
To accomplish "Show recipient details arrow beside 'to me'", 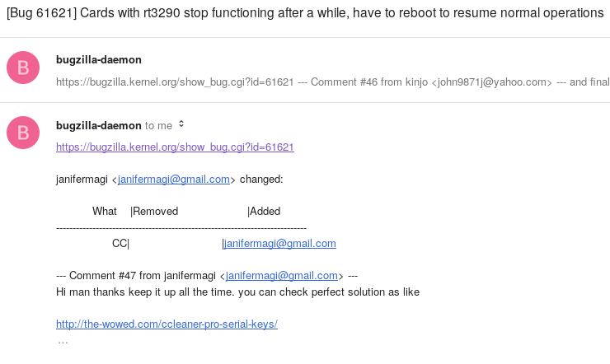I will click(x=181, y=124).
